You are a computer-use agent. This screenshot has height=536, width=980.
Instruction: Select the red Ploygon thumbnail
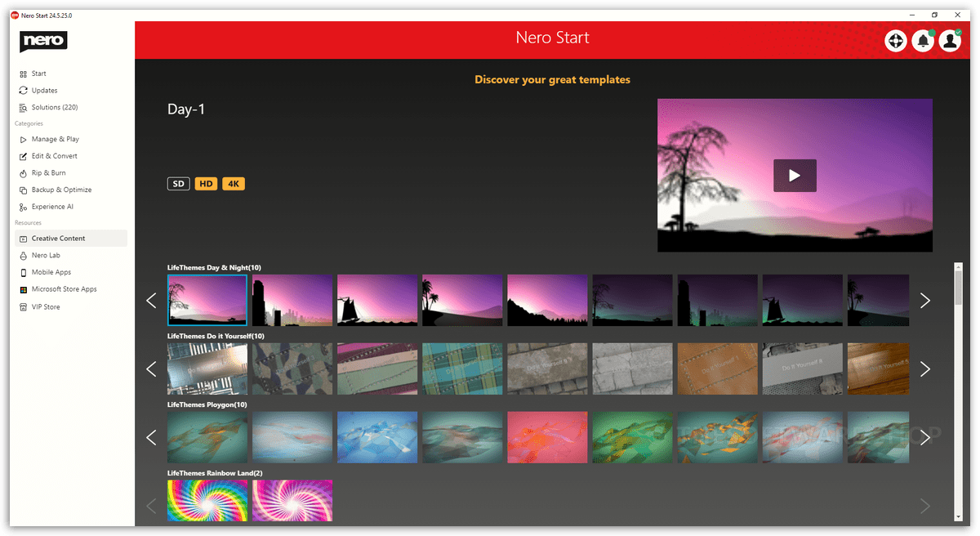[x=547, y=438]
